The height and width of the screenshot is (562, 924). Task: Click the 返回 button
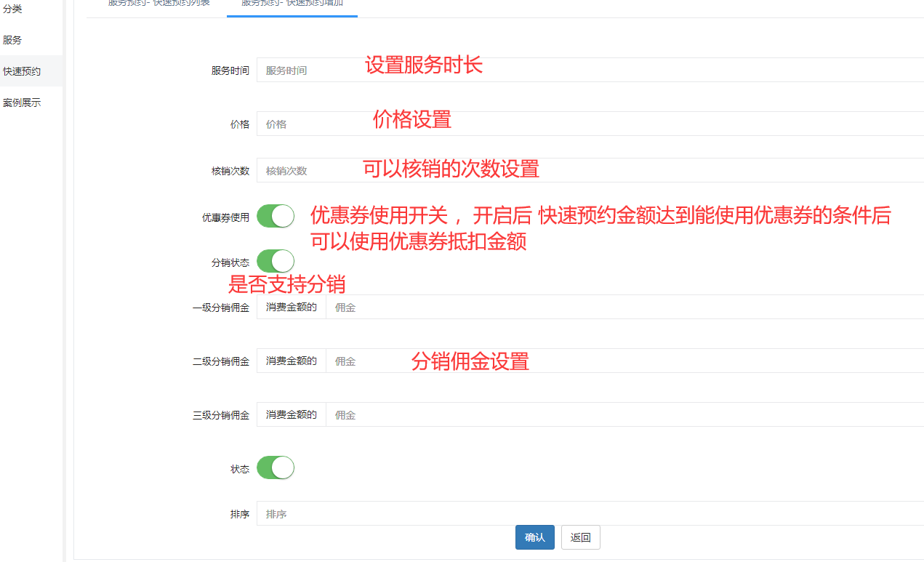point(580,537)
